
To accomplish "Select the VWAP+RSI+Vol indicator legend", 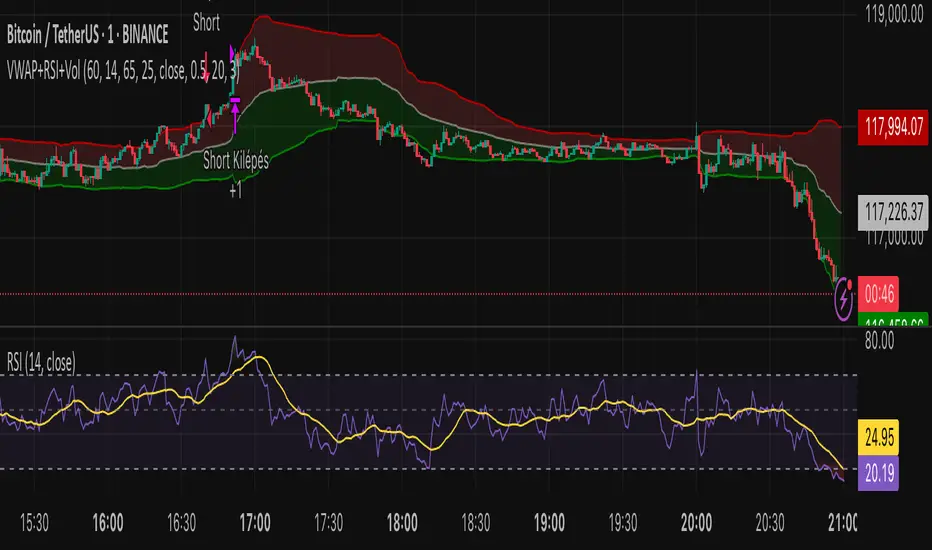I will click(x=123, y=71).
